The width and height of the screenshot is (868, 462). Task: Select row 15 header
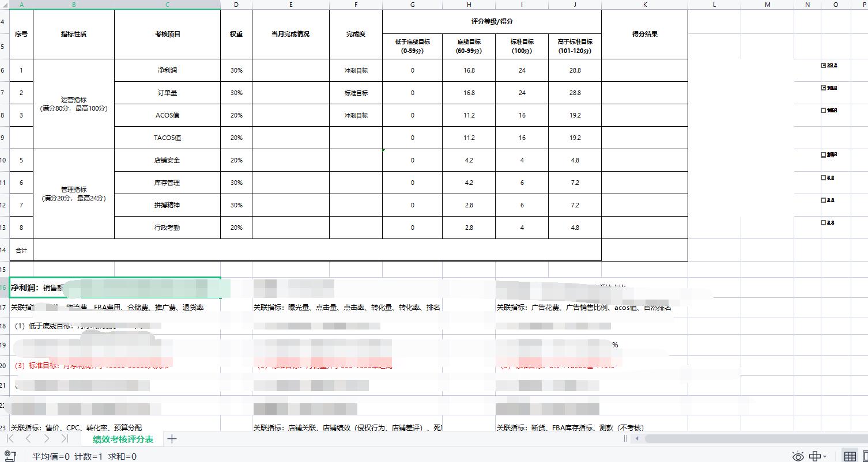(x=4, y=269)
